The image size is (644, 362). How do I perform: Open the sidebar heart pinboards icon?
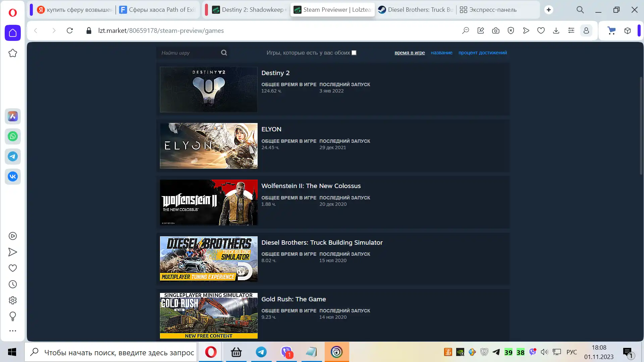[13, 268]
